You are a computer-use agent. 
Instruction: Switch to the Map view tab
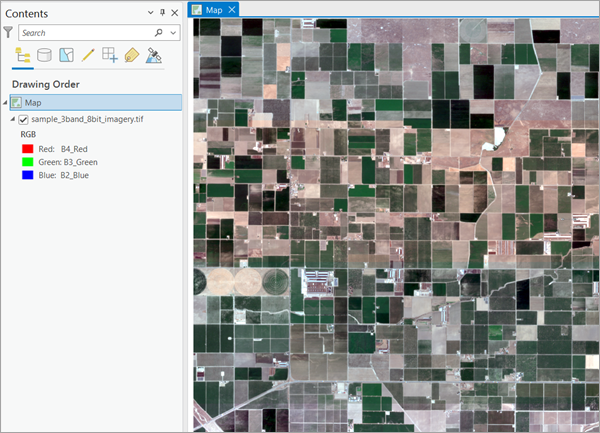213,9
